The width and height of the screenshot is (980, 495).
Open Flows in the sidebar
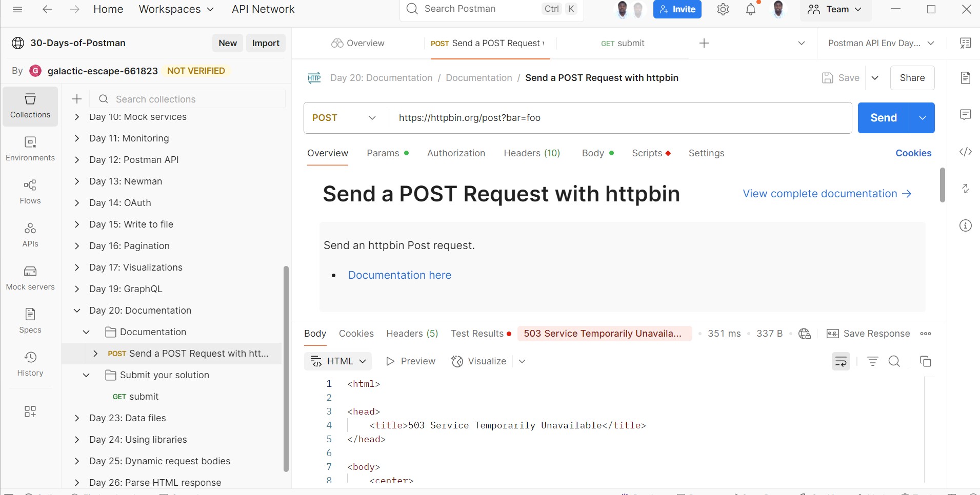pyautogui.click(x=30, y=192)
